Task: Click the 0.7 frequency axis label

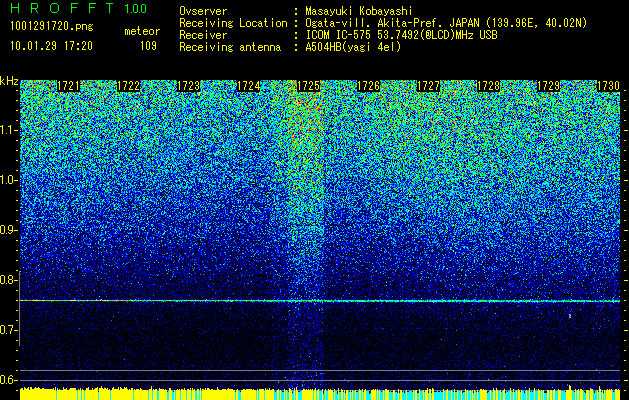Action: tap(7, 330)
